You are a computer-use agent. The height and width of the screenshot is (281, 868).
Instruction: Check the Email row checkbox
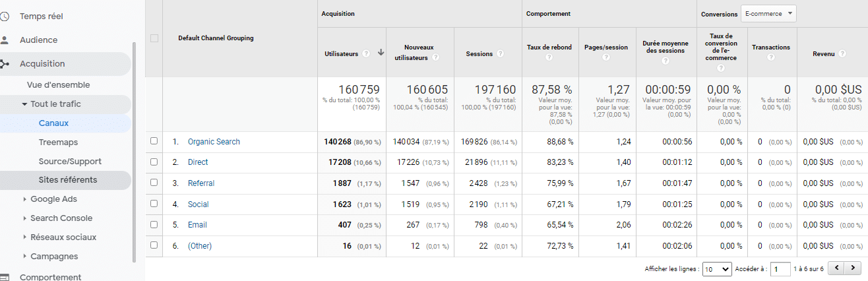[154, 224]
